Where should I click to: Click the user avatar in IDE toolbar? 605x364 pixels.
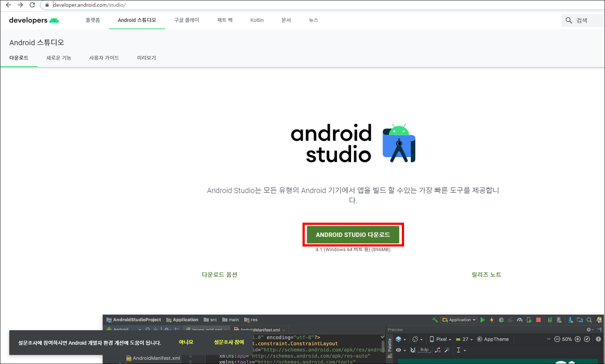point(599,320)
